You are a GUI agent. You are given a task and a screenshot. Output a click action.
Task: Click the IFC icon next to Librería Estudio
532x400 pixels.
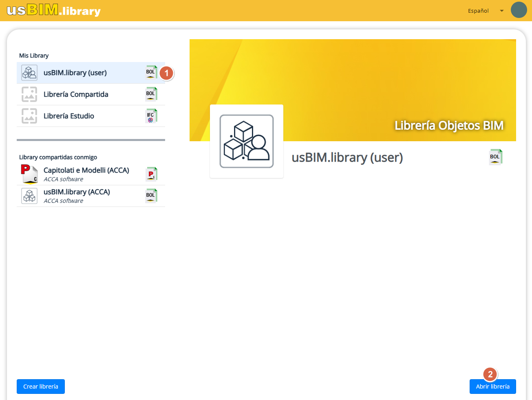pyautogui.click(x=151, y=116)
